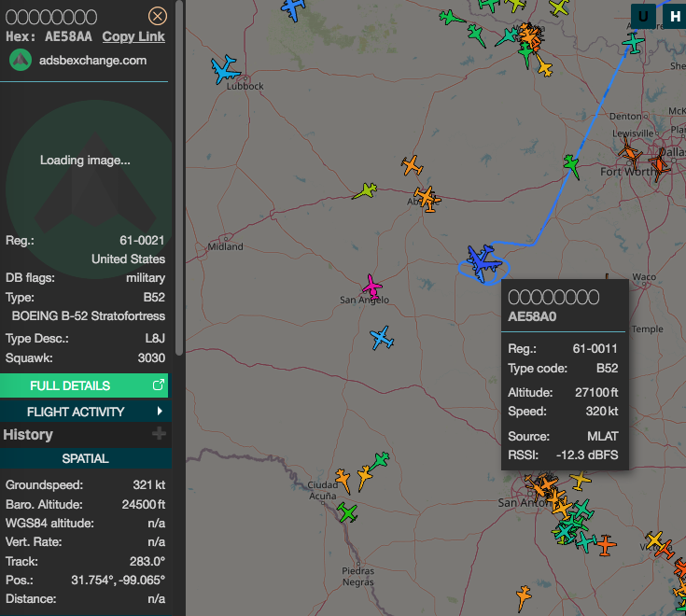Select the red-orange aircraft southeast of San Antonio

pyautogui.click(x=605, y=545)
